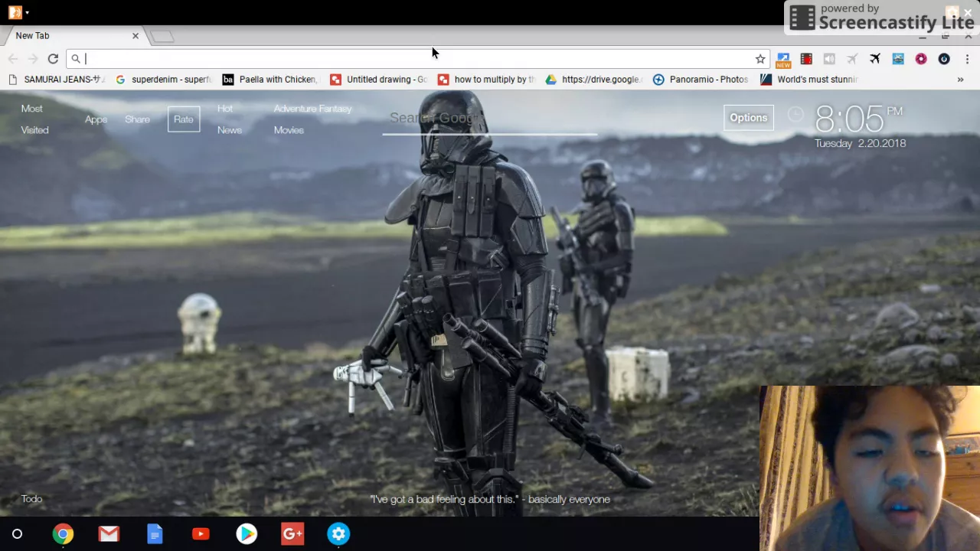Open Adventure Fantasy Movies menu

[312, 119]
